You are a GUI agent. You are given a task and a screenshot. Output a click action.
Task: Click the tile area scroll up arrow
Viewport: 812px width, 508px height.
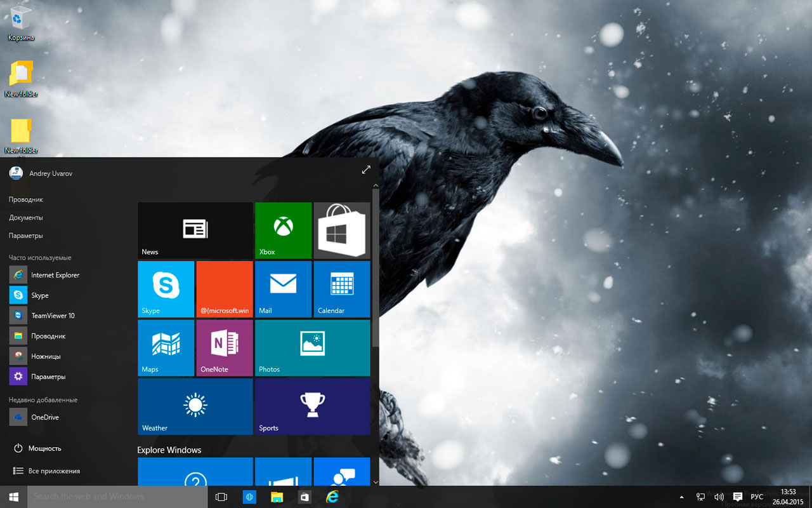(376, 185)
